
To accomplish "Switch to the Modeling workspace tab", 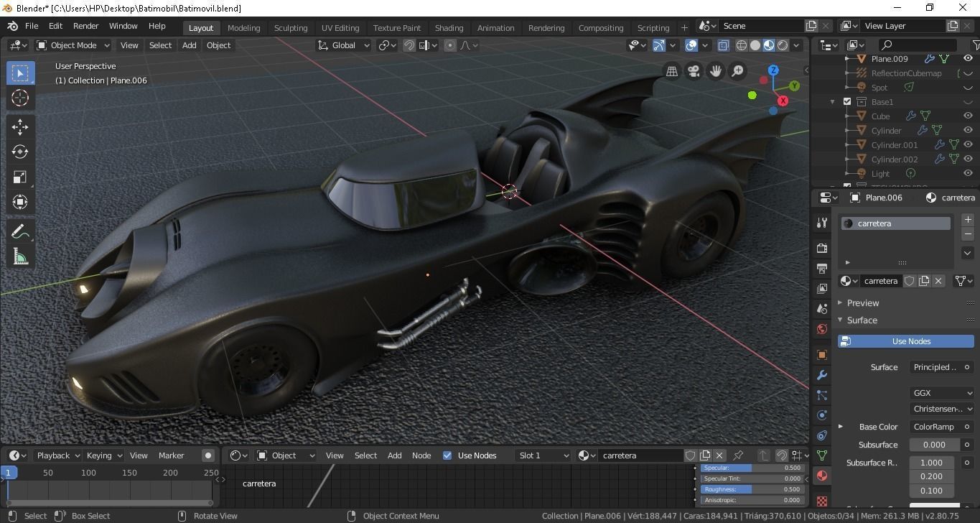I will pyautogui.click(x=243, y=28).
